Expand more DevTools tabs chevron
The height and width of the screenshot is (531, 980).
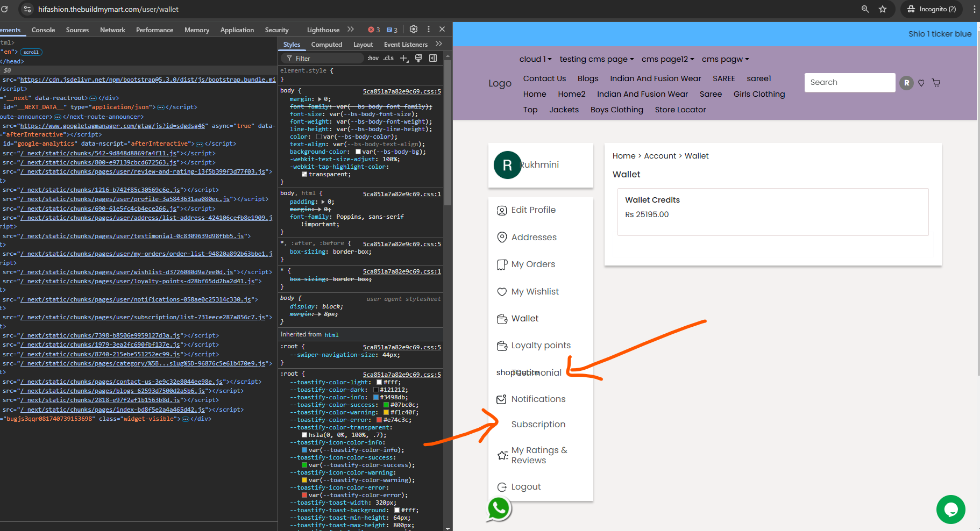coord(351,30)
